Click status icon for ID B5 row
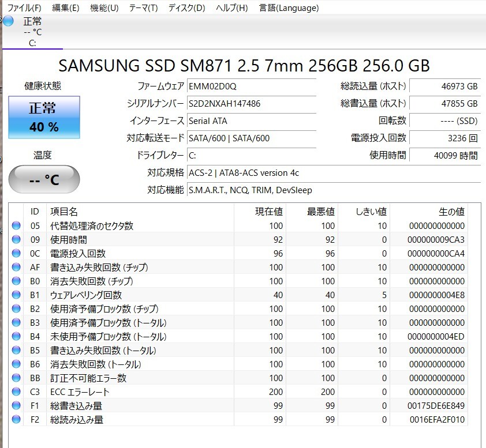The width and height of the screenshot is (486, 448). [16, 350]
